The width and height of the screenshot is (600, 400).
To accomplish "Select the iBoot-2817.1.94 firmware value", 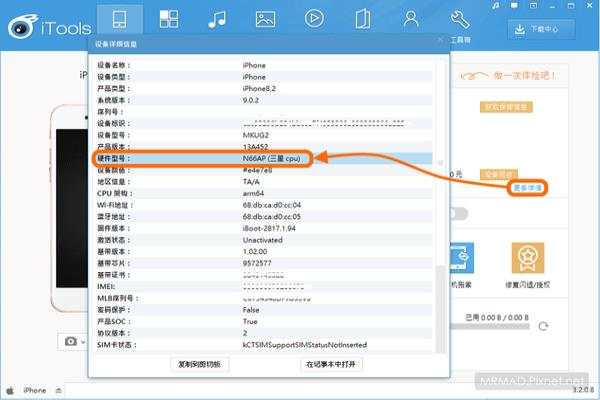I will click(269, 229).
